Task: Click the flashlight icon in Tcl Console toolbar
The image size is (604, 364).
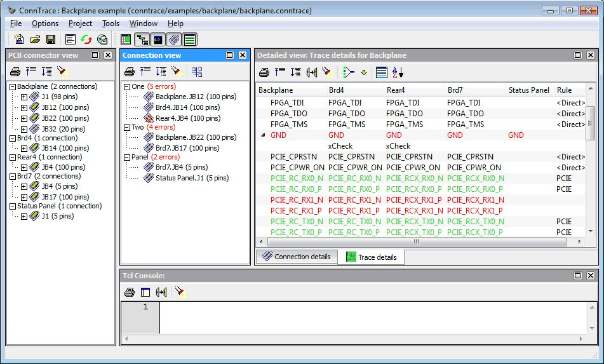Action: pyautogui.click(x=180, y=292)
